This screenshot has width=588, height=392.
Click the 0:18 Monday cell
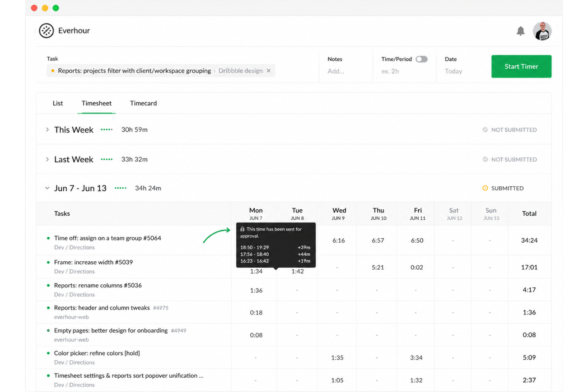256,313
